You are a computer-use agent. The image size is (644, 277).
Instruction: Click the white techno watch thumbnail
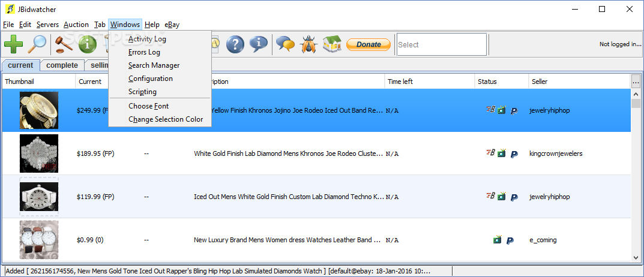[x=39, y=197]
